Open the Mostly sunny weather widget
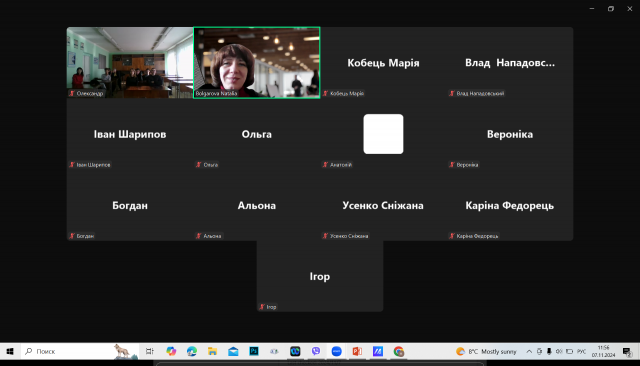 click(486, 351)
